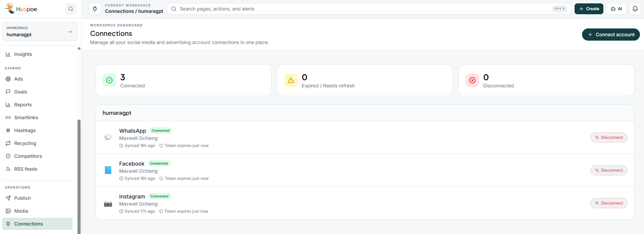Open the notifications bell
Screen dimensions: 644x234
pos(635,9)
